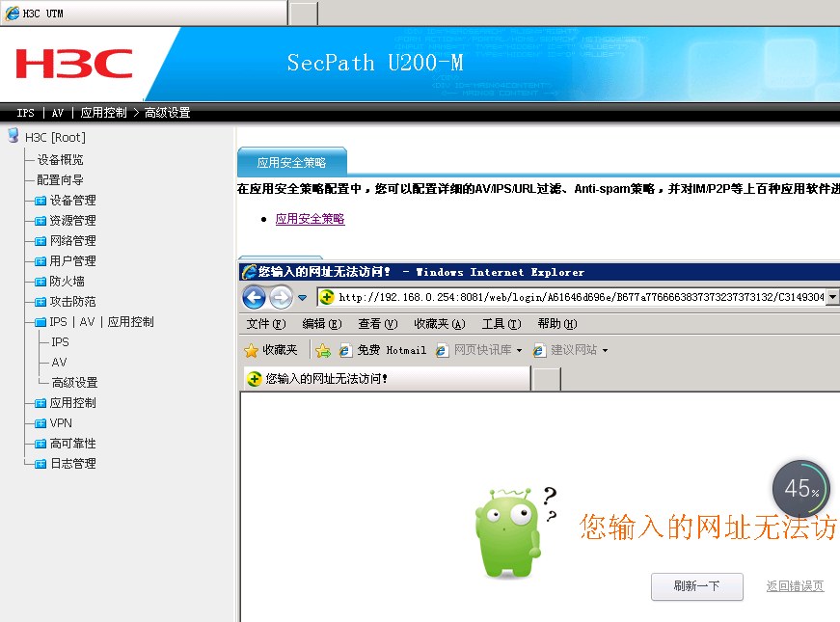This screenshot has height=622, width=840.
Task: Click the IE icon in 您输入的网址无法访问 title bar
Action: (x=249, y=272)
